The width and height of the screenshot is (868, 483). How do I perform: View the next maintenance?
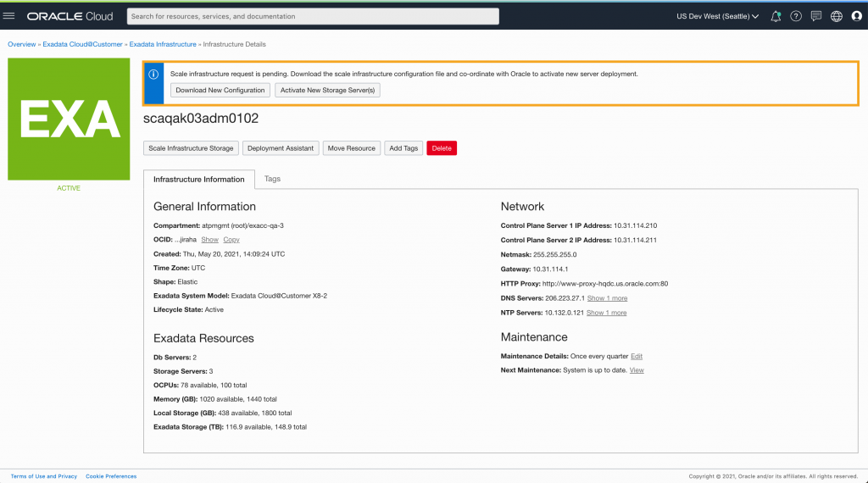tap(637, 370)
